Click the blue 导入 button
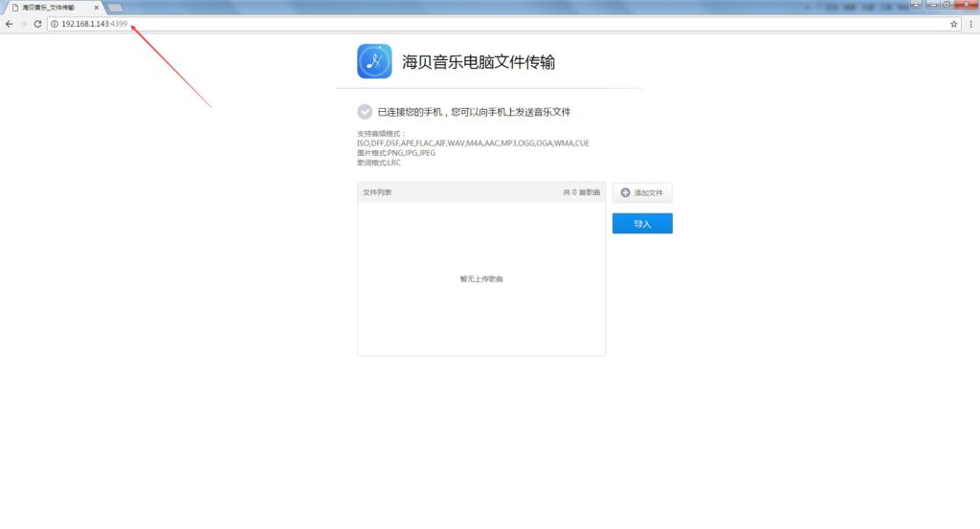 coord(642,224)
